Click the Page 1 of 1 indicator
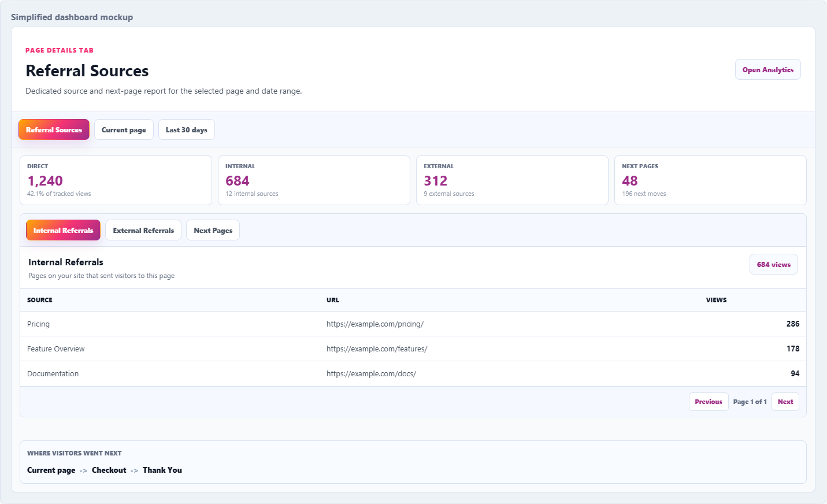827x504 pixels. tap(750, 402)
